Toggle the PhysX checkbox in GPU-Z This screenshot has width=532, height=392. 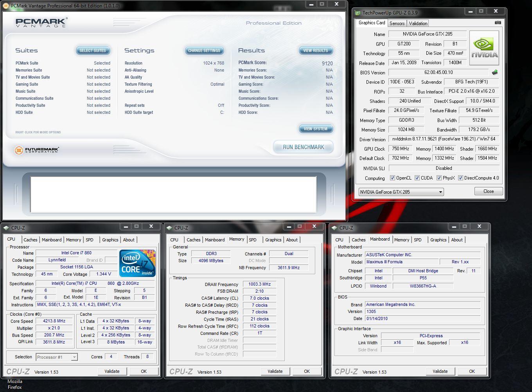[x=439, y=178]
